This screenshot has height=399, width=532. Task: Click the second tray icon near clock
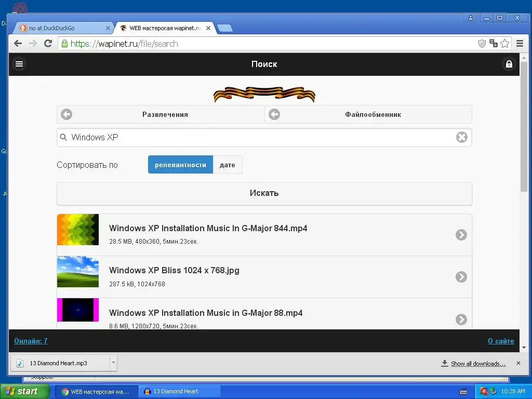(494, 391)
